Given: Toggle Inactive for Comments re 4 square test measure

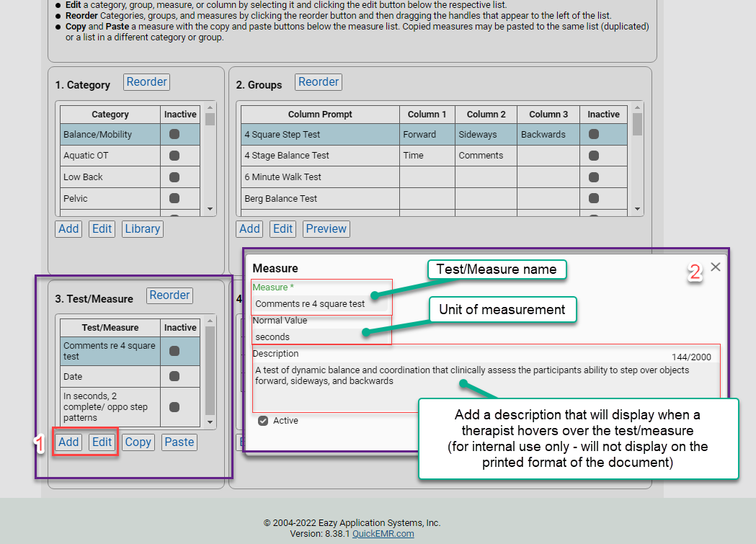Looking at the screenshot, I should [x=174, y=351].
